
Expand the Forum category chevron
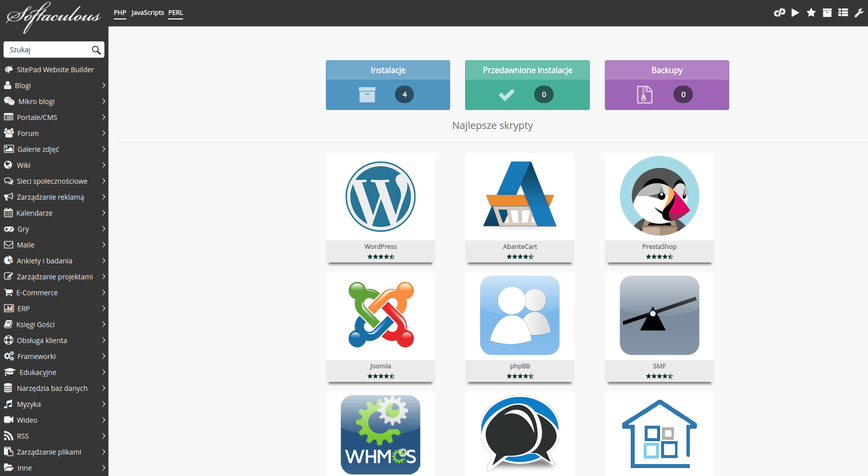[103, 133]
